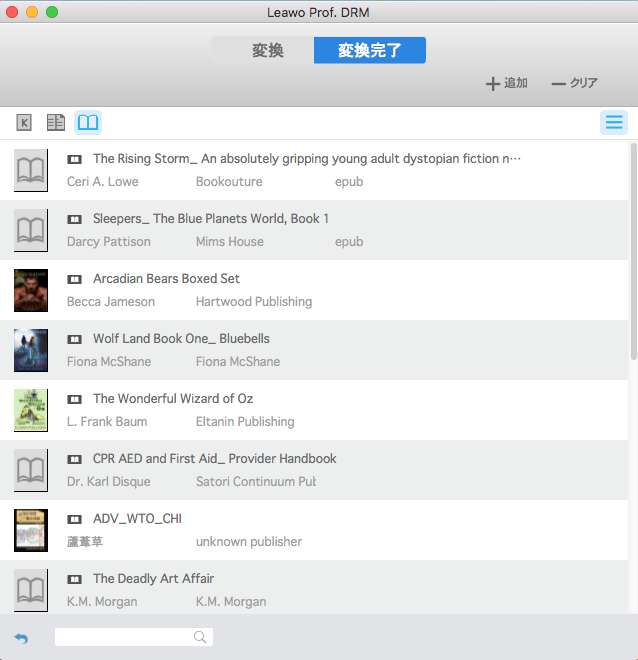The image size is (638, 660).
Task: Click the 追加 add button
Action: pyautogui.click(x=507, y=83)
